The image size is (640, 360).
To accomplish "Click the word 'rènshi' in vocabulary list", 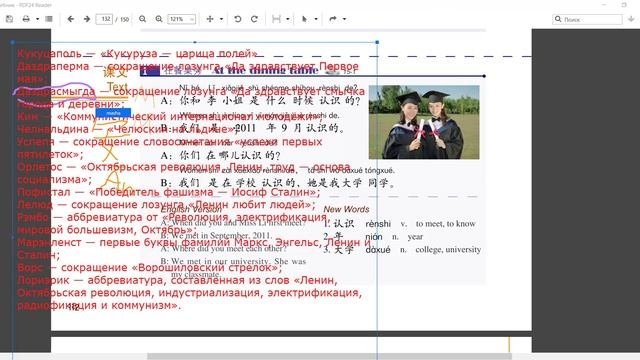I will tap(378, 224).
